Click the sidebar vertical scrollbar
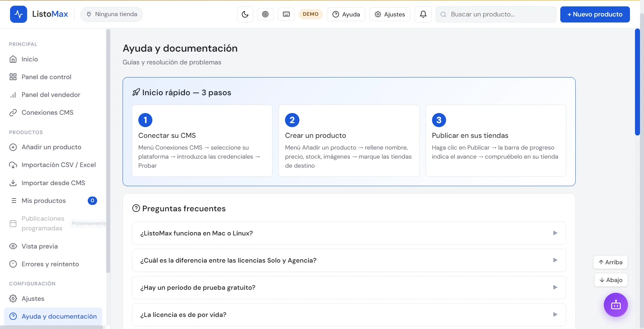The image size is (644, 329). 108,151
